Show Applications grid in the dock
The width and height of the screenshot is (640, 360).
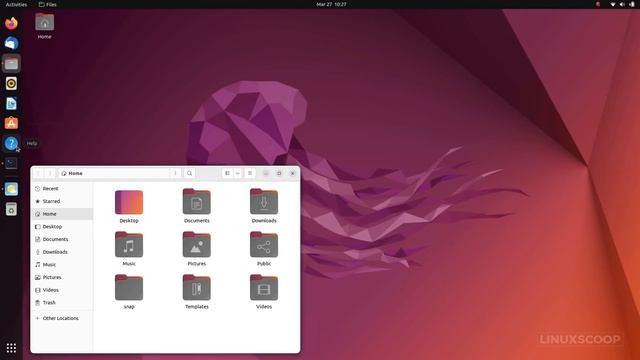[x=11, y=348]
